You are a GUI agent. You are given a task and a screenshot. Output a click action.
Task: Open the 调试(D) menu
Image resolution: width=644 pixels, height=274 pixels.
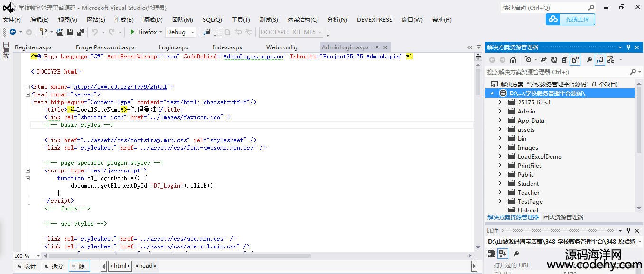pyautogui.click(x=153, y=19)
